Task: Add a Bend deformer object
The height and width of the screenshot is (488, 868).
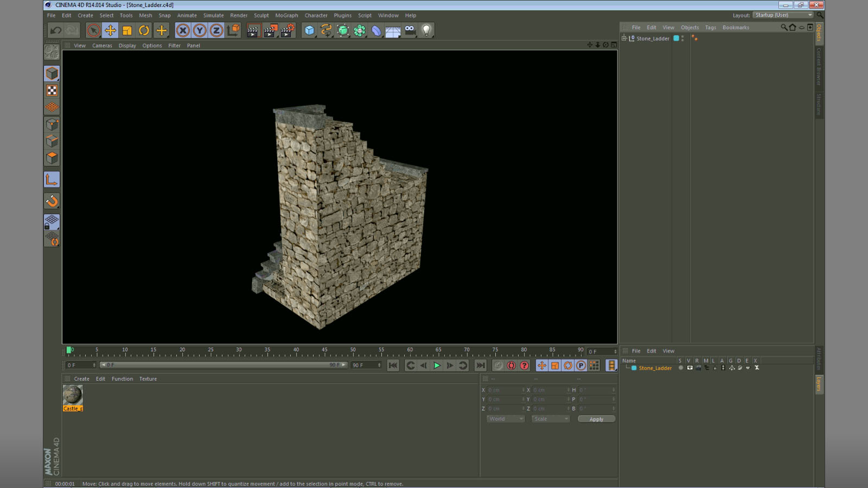Action: (x=376, y=30)
